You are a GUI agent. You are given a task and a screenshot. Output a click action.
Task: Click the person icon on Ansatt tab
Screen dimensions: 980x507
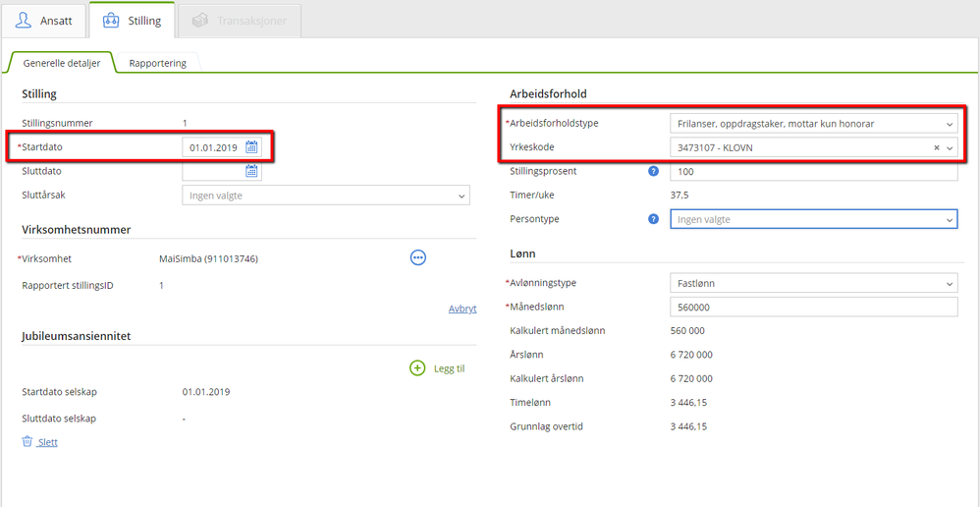click(x=24, y=20)
